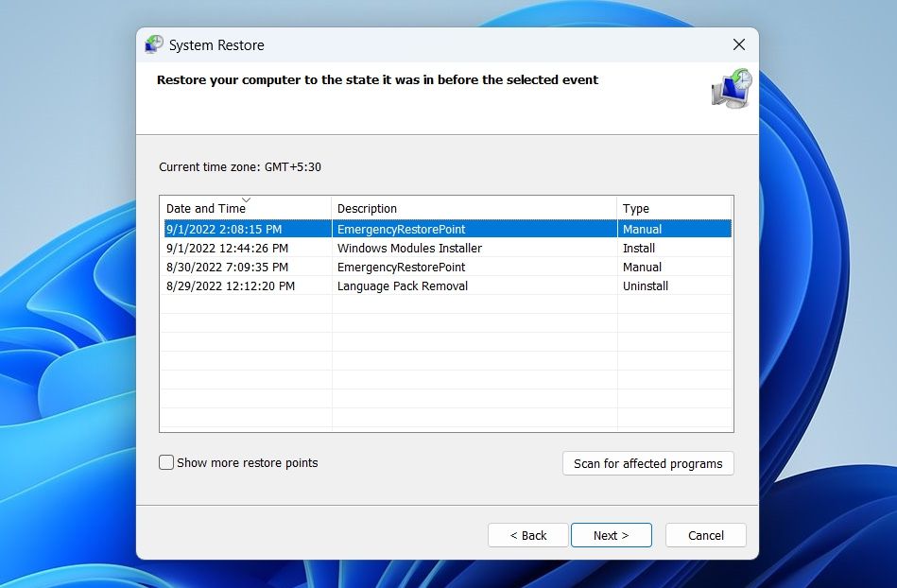This screenshot has width=897, height=588.
Task: Cancel the System Restore wizard
Action: [x=706, y=535]
